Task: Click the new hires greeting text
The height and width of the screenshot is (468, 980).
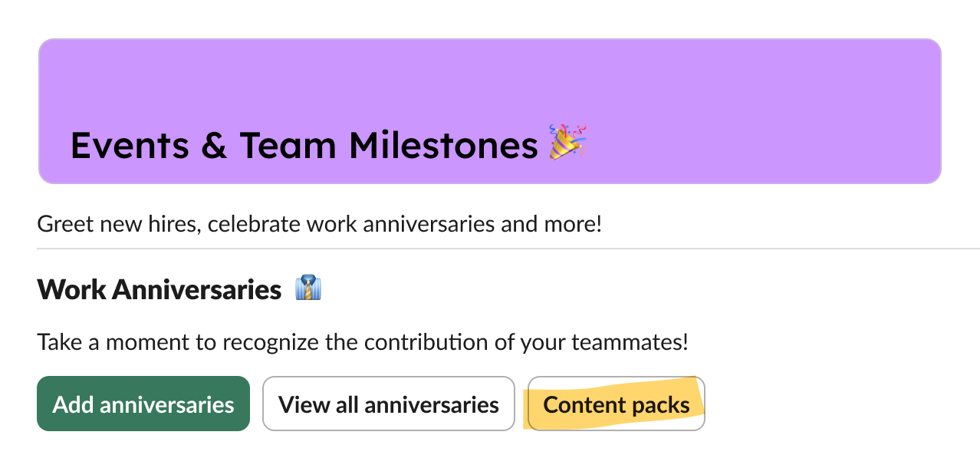Action: 319,223
